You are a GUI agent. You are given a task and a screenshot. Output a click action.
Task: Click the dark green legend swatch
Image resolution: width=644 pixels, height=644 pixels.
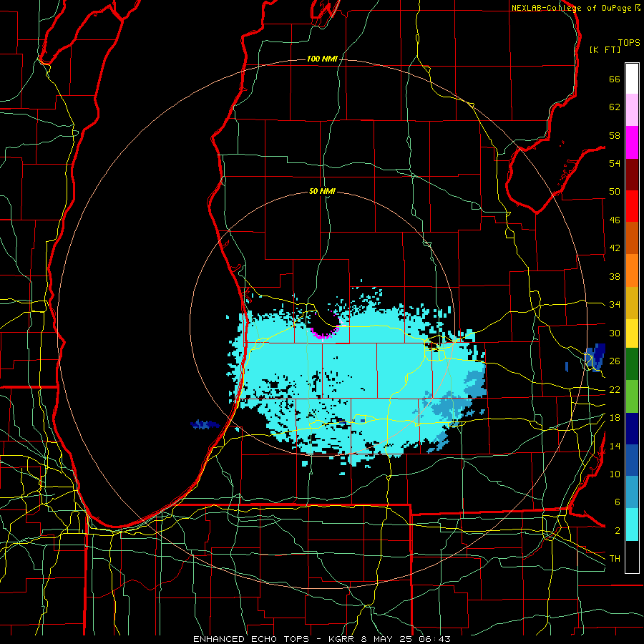click(x=632, y=364)
